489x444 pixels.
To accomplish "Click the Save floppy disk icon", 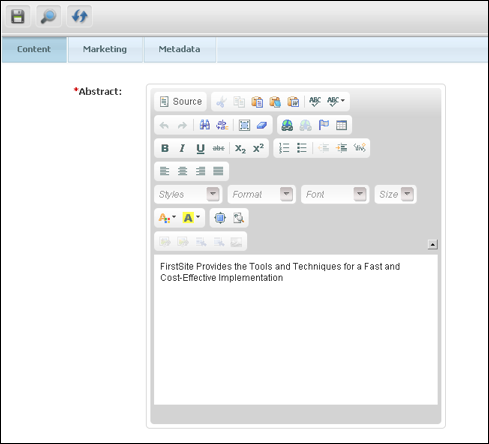I will pyautogui.click(x=18, y=16).
